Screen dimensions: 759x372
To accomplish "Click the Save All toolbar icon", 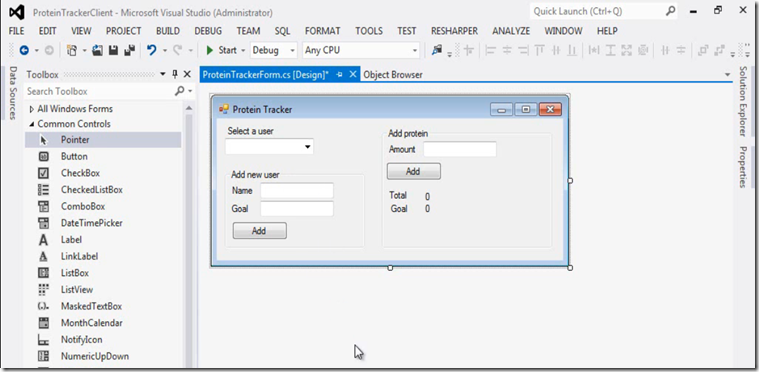I will click(x=129, y=50).
